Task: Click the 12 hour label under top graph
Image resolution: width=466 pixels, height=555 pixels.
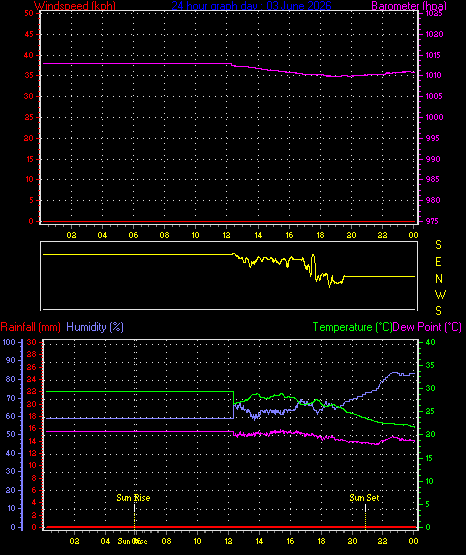Action: pos(226,235)
